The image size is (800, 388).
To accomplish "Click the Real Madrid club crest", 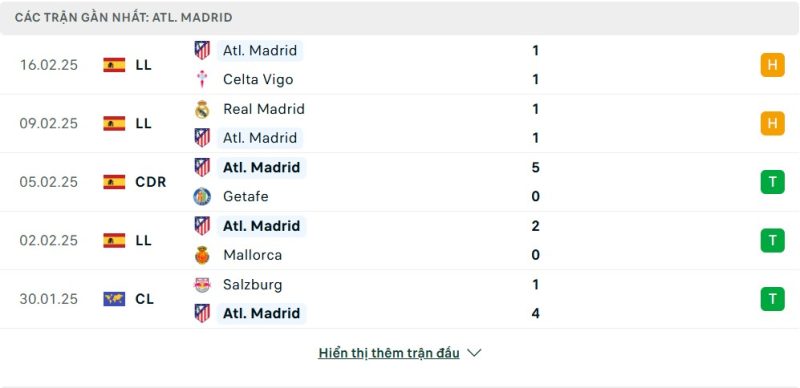I will (x=202, y=109).
